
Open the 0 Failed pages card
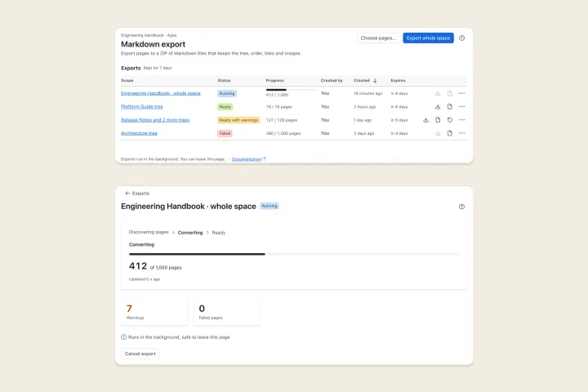pos(227,312)
